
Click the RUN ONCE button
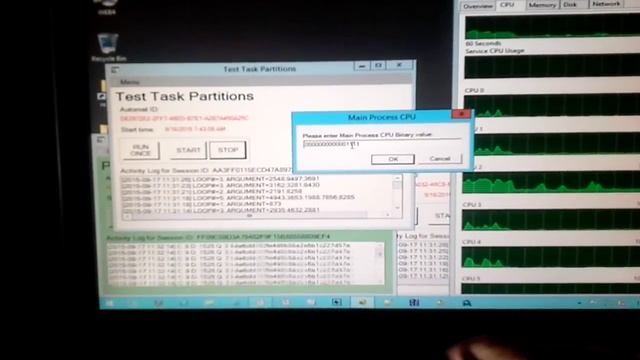pyautogui.click(x=140, y=150)
